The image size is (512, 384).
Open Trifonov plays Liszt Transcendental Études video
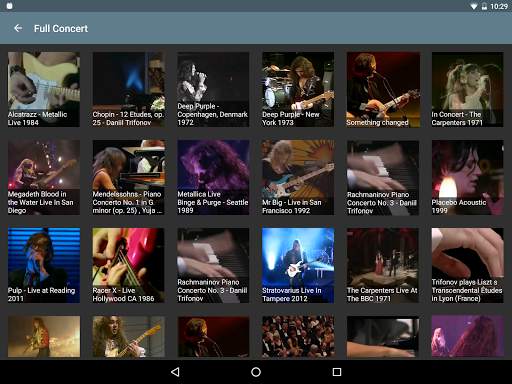tap(467, 265)
